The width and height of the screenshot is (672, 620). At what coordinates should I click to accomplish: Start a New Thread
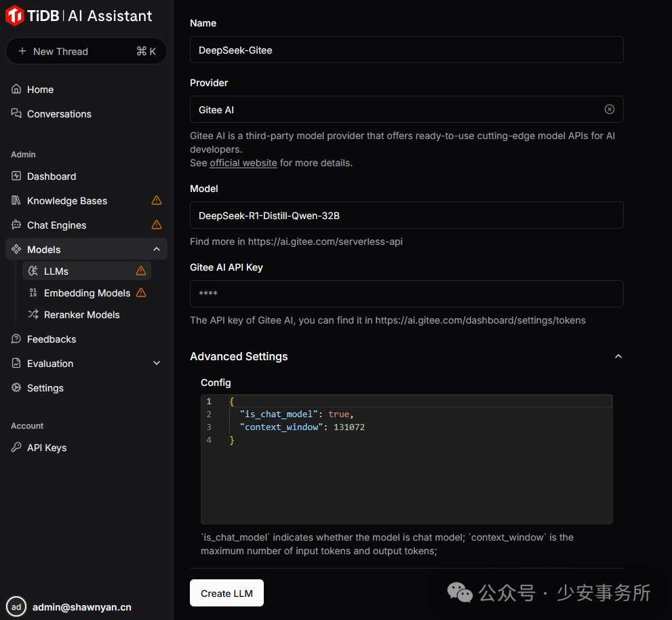click(86, 51)
